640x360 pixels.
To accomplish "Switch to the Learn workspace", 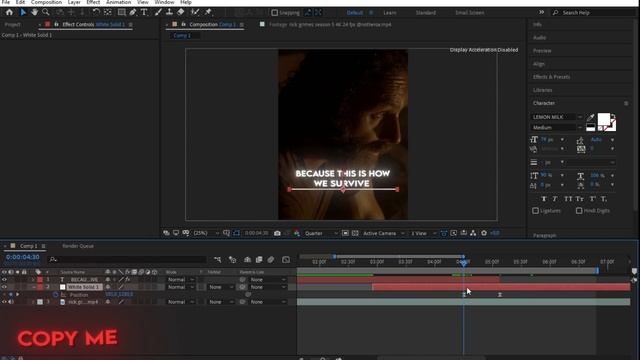I will coord(389,13).
